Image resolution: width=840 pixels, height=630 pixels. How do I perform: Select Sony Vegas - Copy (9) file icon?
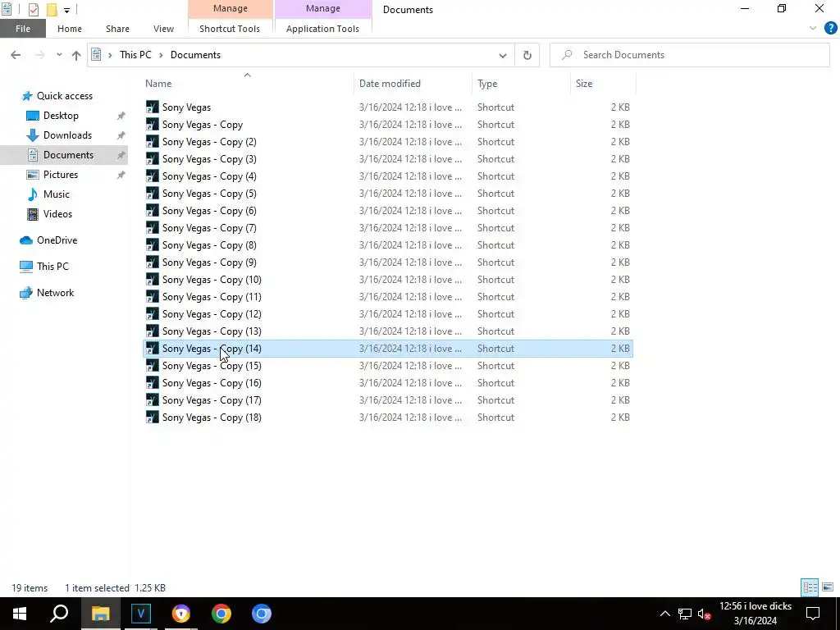coord(153,262)
